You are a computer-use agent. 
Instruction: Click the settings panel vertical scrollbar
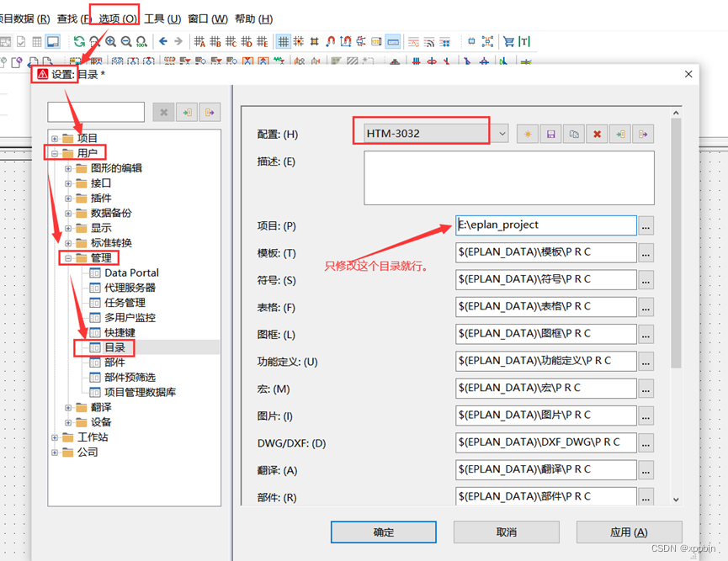point(676,252)
